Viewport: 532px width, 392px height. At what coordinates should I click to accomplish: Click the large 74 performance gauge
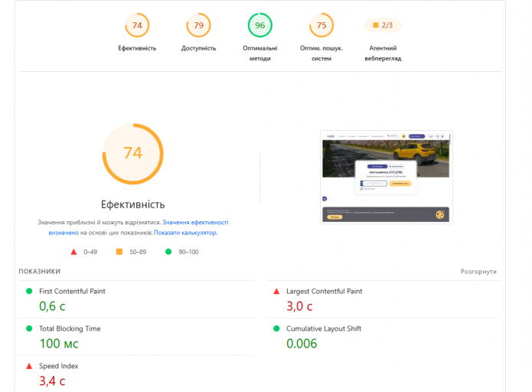point(133,154)
